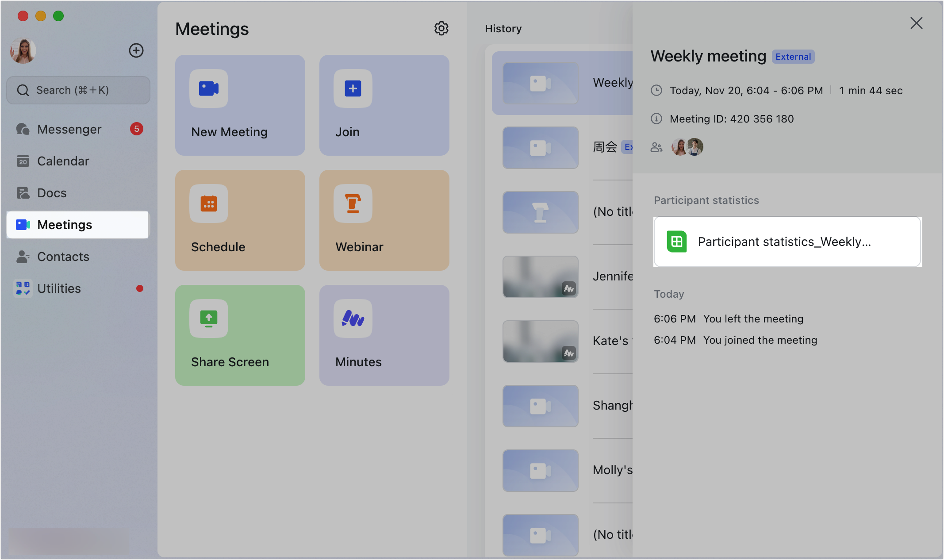The height and width of the screenshot is (560, 944).
Task: Open Docs from the sidebar
Action: (x=52, y=193)
